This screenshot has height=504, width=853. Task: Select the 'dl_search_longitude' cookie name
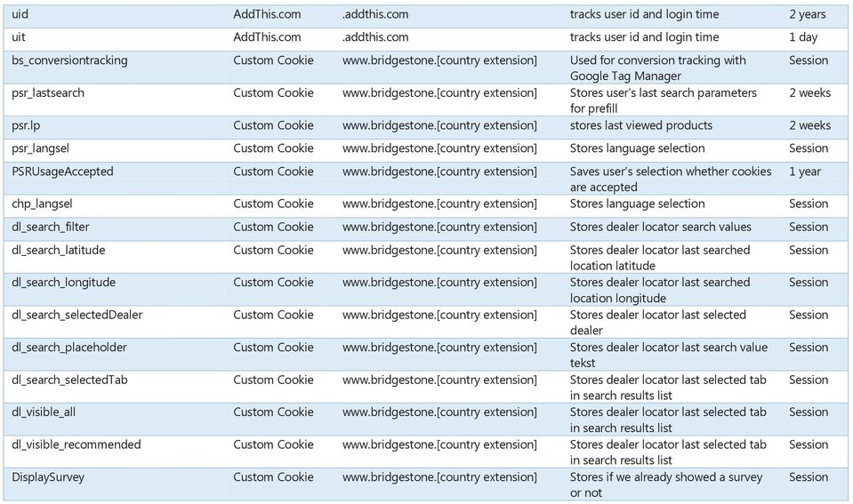point(64,283)
